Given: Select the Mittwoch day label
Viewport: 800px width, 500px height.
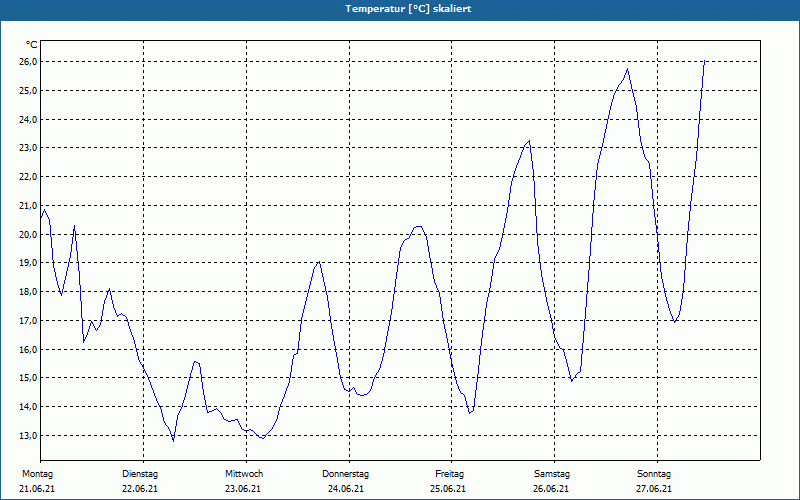Looking at the screenshot, I should coord(244,474).
